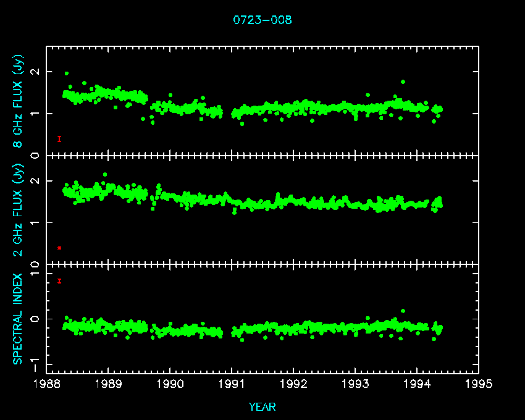The height and width of the screenshot is (420, 525).
Task: Pick the 1994 year tick label
Action: pos(417,384)
